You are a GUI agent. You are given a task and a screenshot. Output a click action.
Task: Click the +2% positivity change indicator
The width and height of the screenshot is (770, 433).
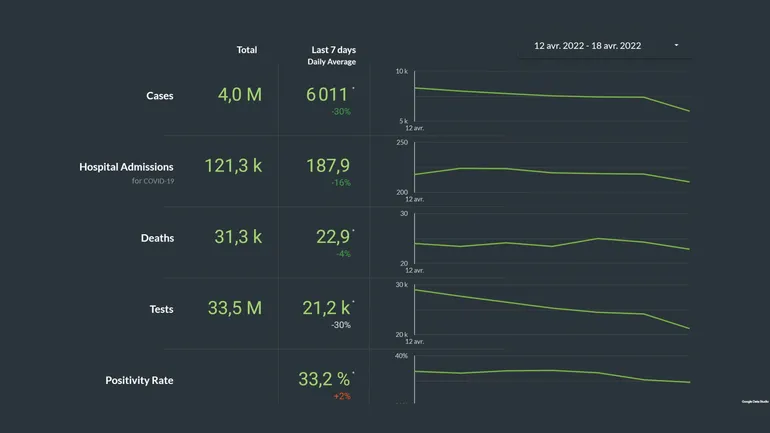(x=342, y=396)
